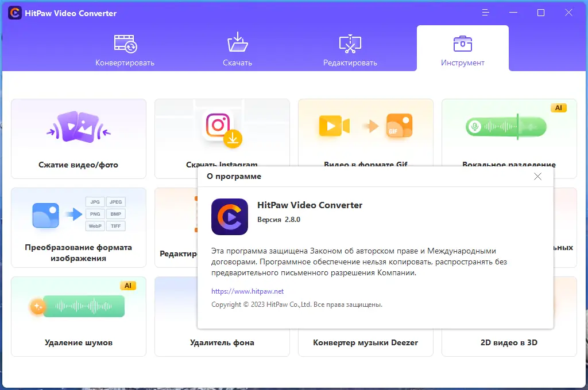
Task: Open the Convert tab (Конвертировать)
Action: point(125,49)
